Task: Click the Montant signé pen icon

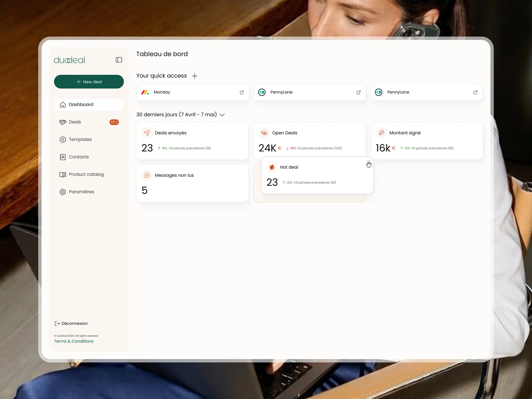Action: coord(381,133)
